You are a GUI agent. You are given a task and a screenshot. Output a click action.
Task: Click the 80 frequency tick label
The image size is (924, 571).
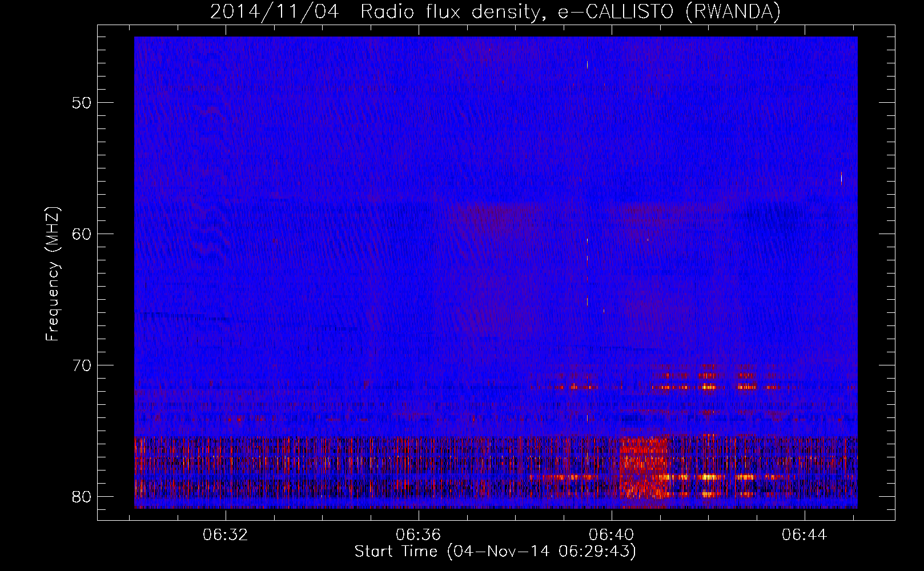tap(82, 497)
